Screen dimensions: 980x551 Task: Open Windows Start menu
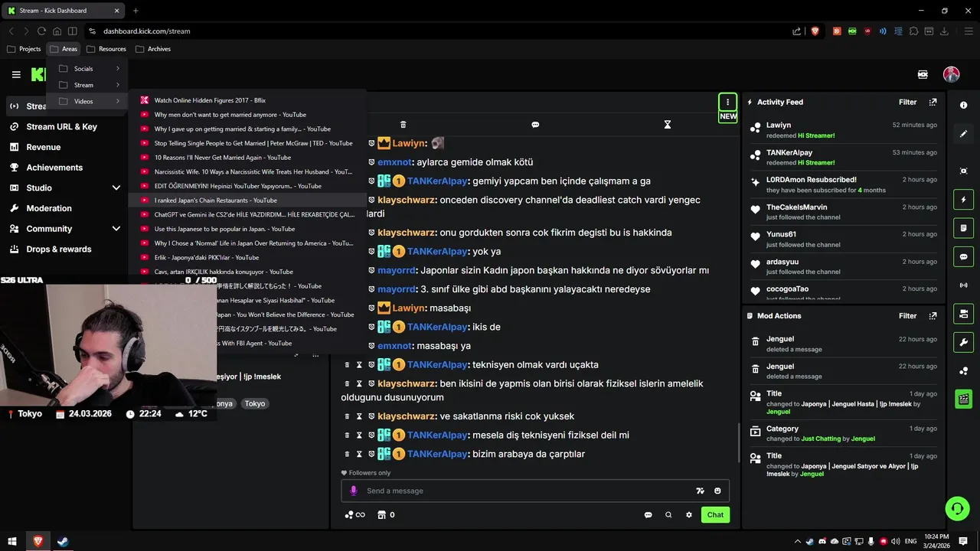12,541
